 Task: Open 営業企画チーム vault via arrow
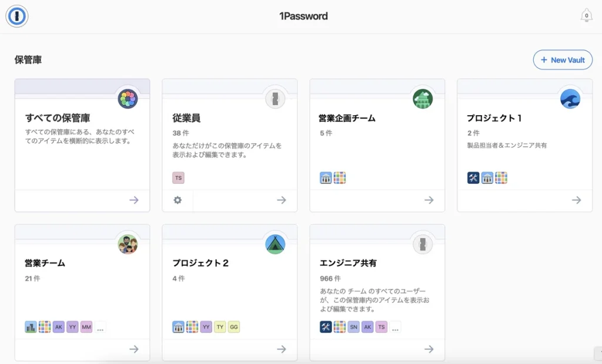pyautogui.click(x=429, y=200)
